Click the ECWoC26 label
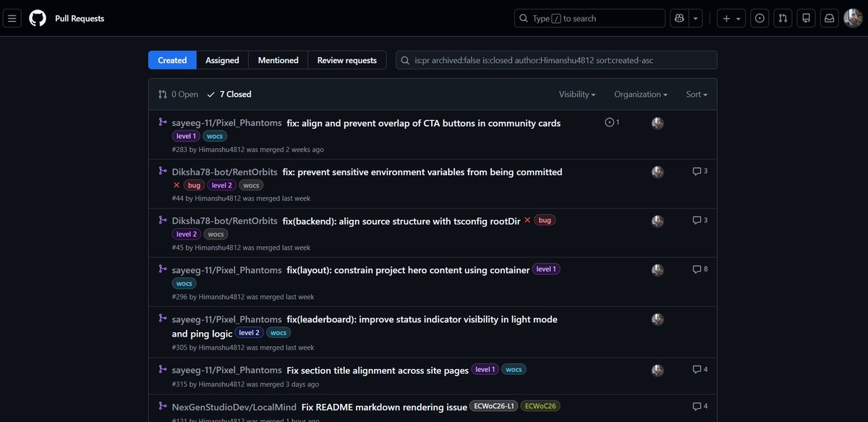Image resolution: width=868 pixels, height=422 pixels. (x=540, y=406)
